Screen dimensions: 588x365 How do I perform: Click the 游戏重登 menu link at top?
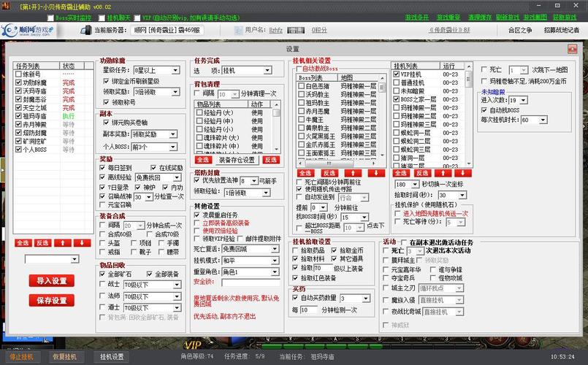click(448, 17)
